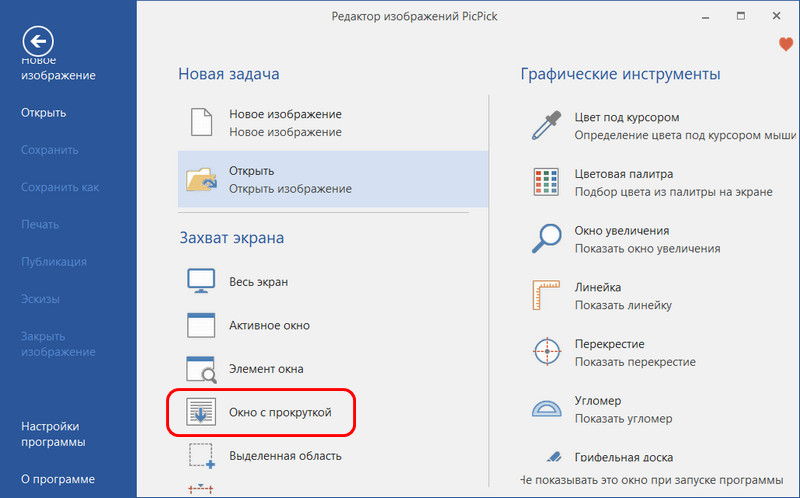This screenshot has height=498, width=800.
Task: Click 'Подбор цвета из палитры на экране' text
Action: pos(673,192)
